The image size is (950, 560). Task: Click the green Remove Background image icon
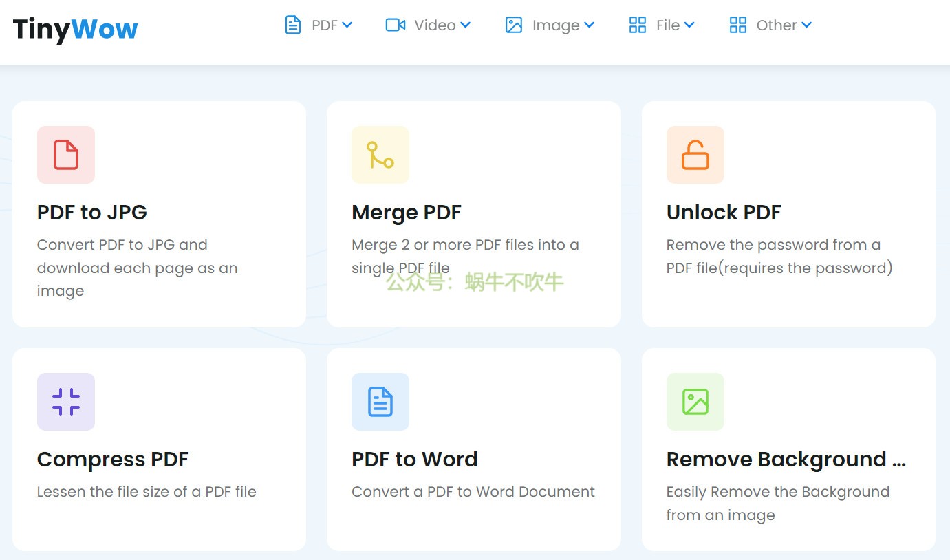pyautogui.click(x=695, y=402)
